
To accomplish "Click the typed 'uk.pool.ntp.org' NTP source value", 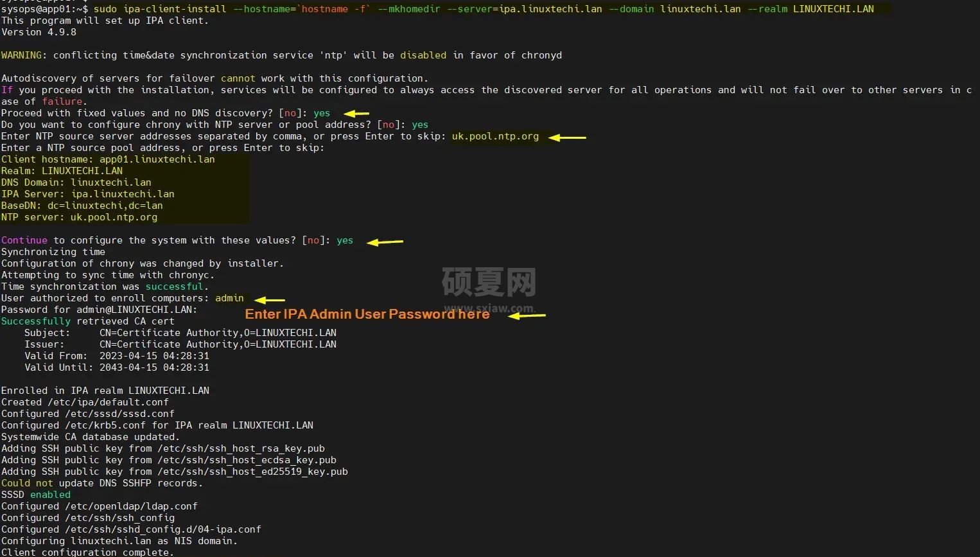I will (x=495, y=136).
